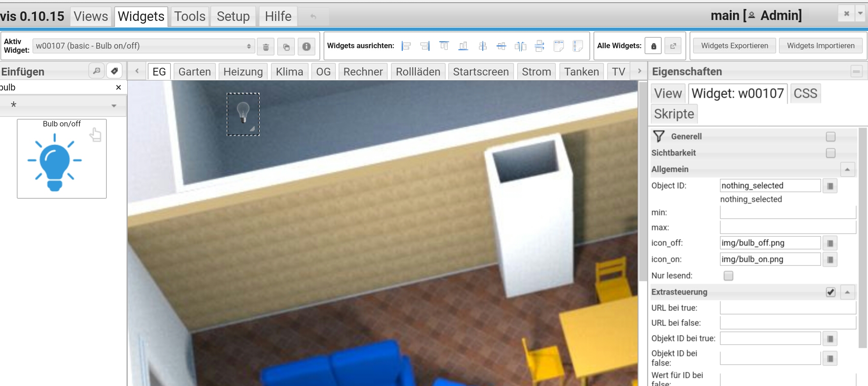
Task: Align selected widgets to the left
Action: coord(406,46)
